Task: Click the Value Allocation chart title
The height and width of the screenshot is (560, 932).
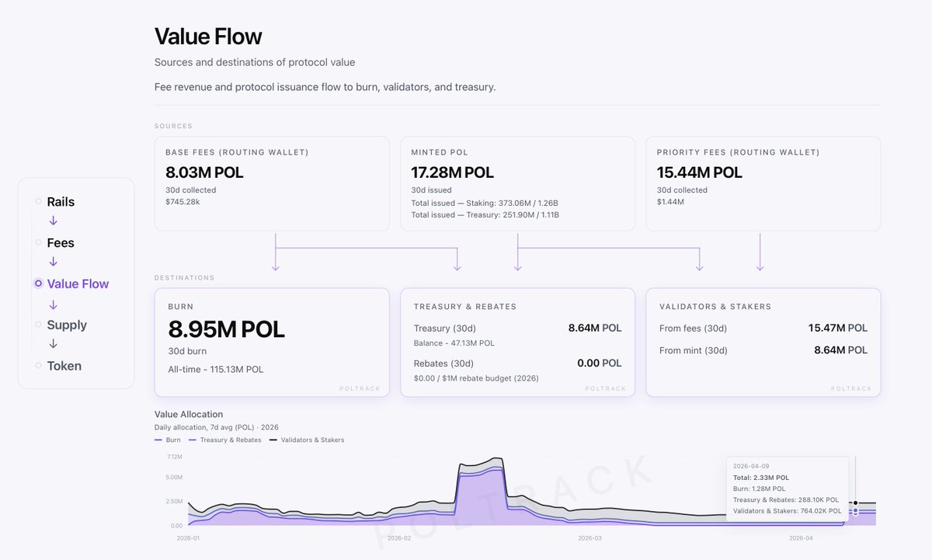Action: click(x=189, y=415)
